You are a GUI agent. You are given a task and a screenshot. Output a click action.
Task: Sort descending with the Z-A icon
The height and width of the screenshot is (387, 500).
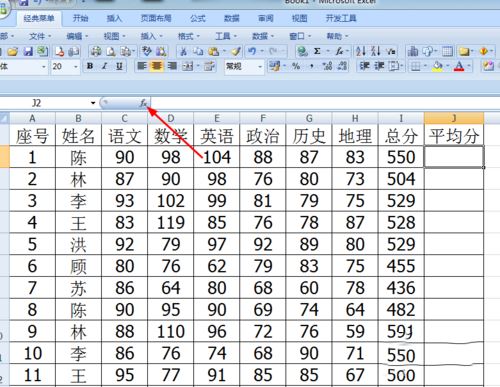(x=376, y=51)
